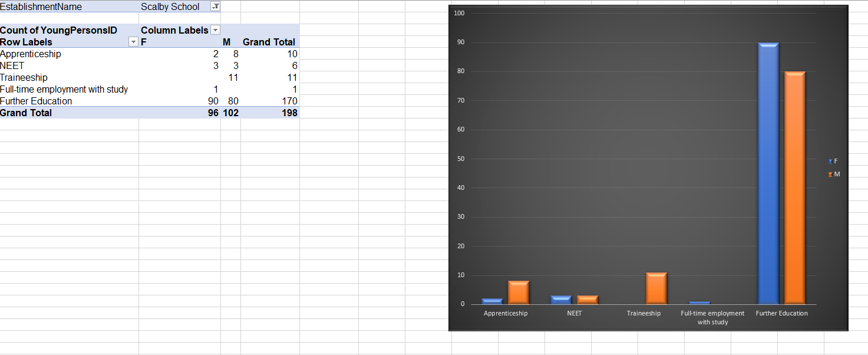Screen dimensions: 868x355
Task: Select the blue F bar for Apprenticeship
Action: pos(492,301)
